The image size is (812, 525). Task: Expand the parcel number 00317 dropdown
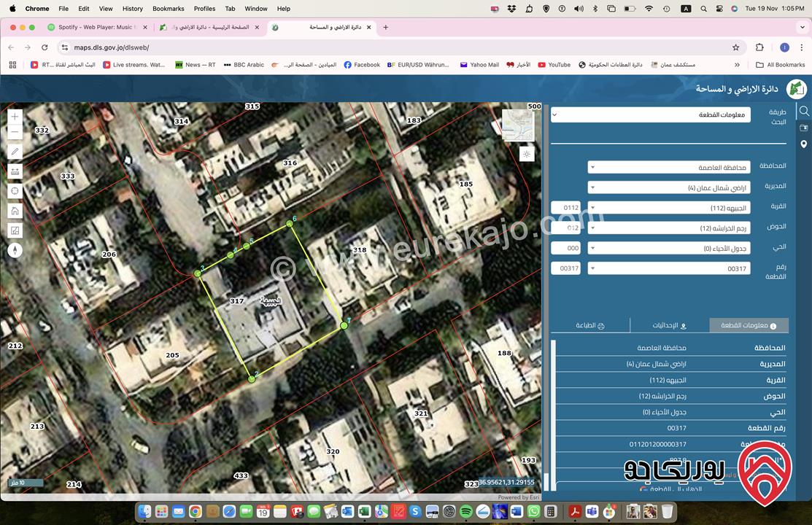pyautogui.click(x=669, y=268)
